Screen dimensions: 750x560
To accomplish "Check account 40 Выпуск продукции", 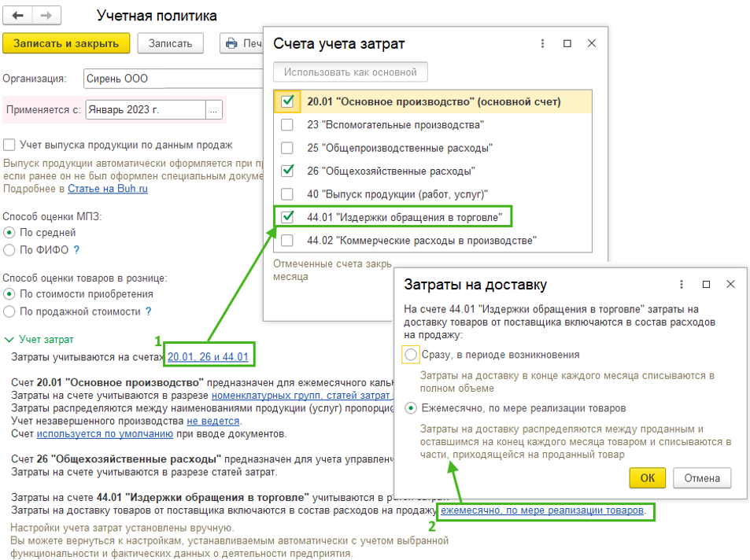I will (287, 194).
